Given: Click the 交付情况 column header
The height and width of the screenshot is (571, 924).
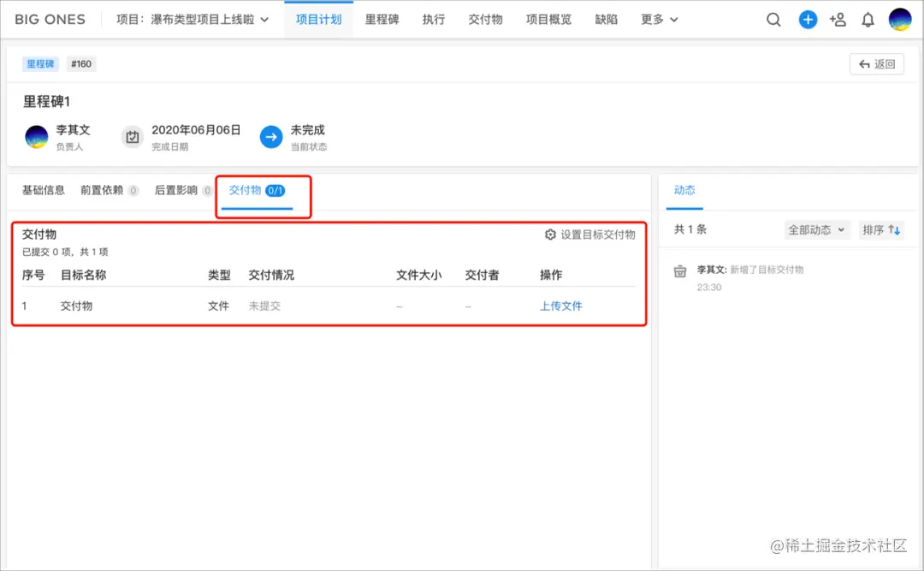Looking at the screenshot, I should [x=271, y=275].
